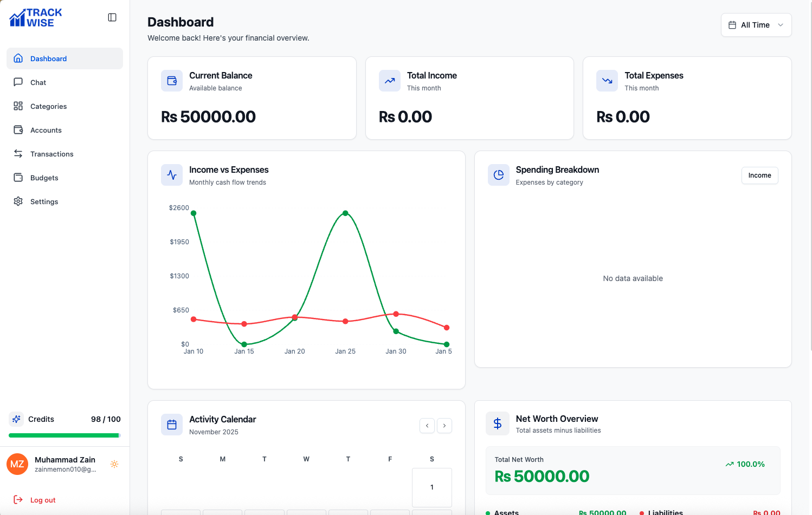This screenshot has height=515, width=812.
Task: Open Settings with the gear icon
Action: [x=18, y=201]
